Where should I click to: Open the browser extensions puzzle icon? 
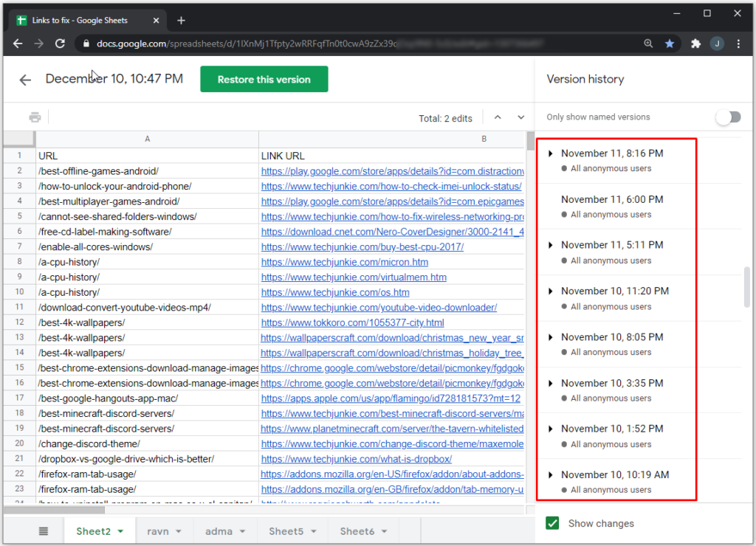tap(695, 44)
